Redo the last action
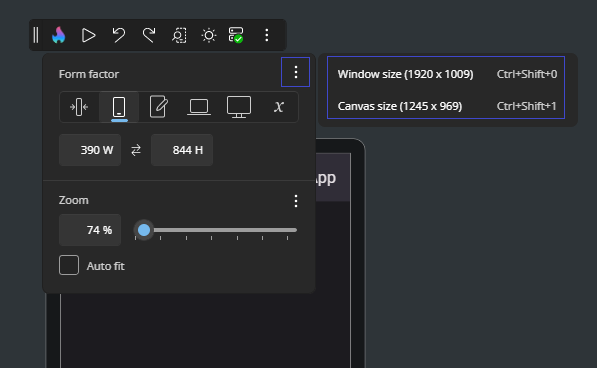 point(149,35)
